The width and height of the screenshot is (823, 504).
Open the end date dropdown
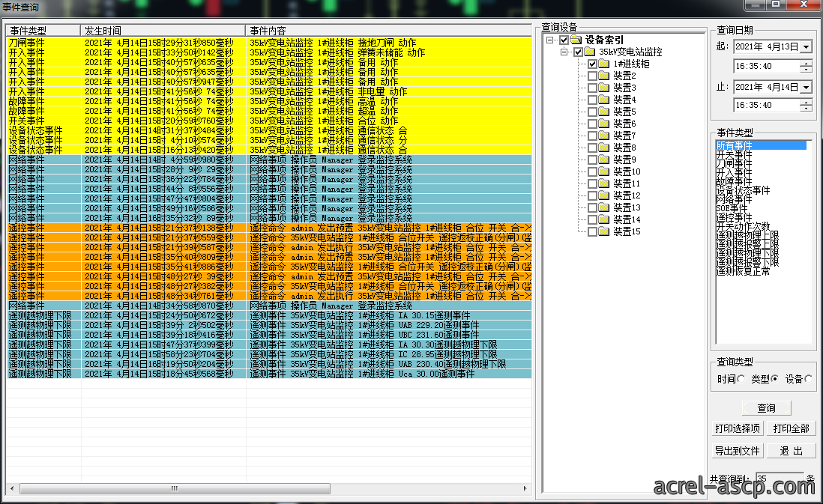coord(807,87)
